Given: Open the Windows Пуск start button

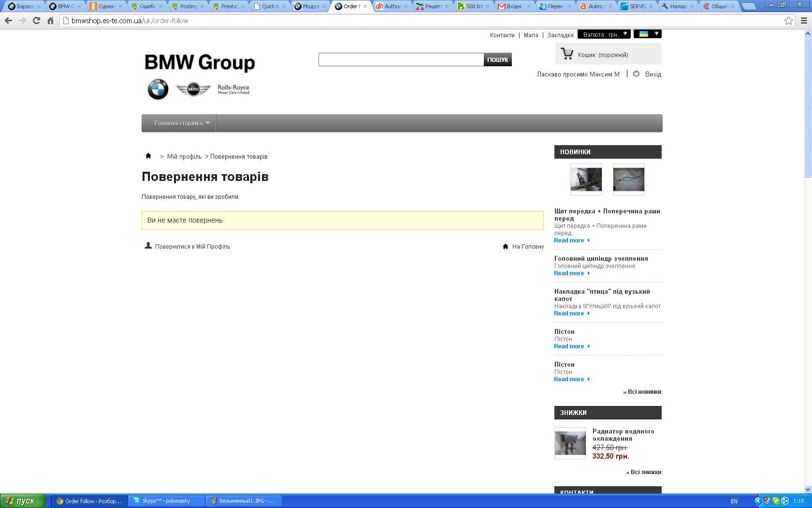Looking at the screenshot, I should [x=23, y=501].
